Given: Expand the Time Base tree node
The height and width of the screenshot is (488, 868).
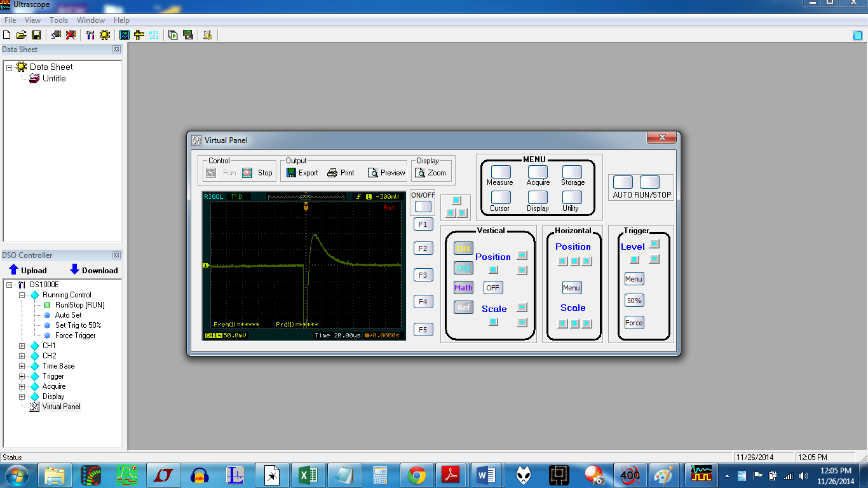Looking at the screenshot, I should [x=22, y=366].
